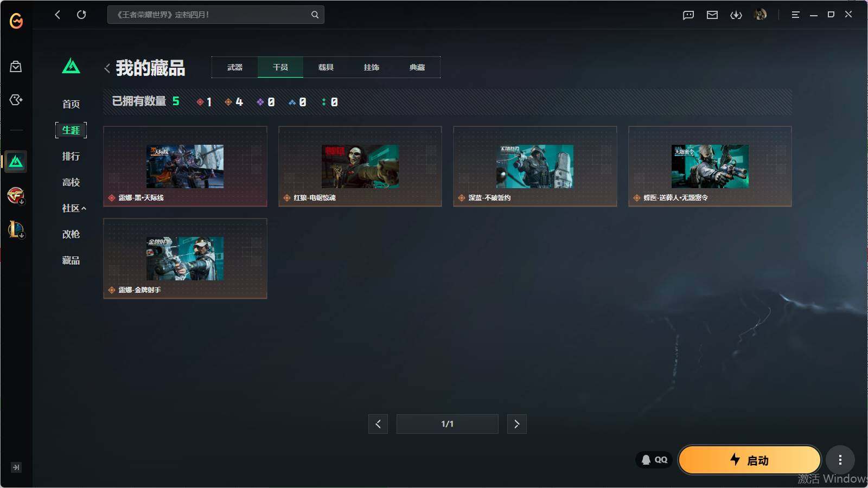Open the mail inbox icon
Viewport: 868px width, 488px height.
click(712, 15)
